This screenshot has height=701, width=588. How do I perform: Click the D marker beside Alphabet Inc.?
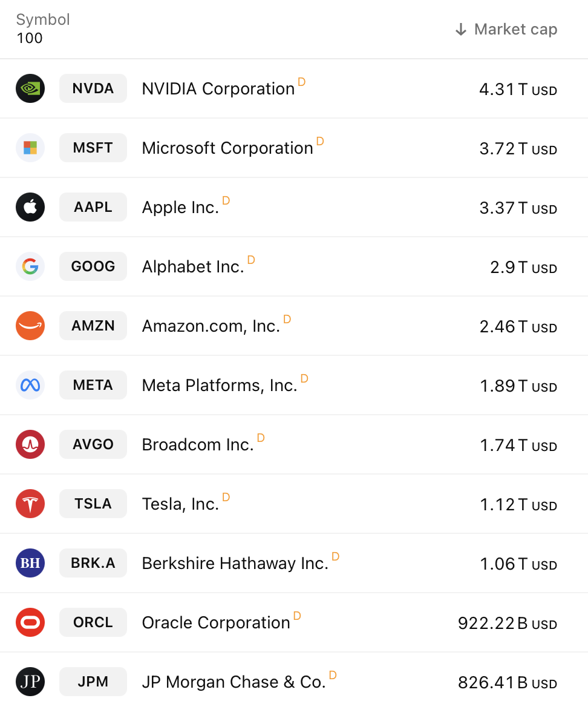tap(251, 260)
